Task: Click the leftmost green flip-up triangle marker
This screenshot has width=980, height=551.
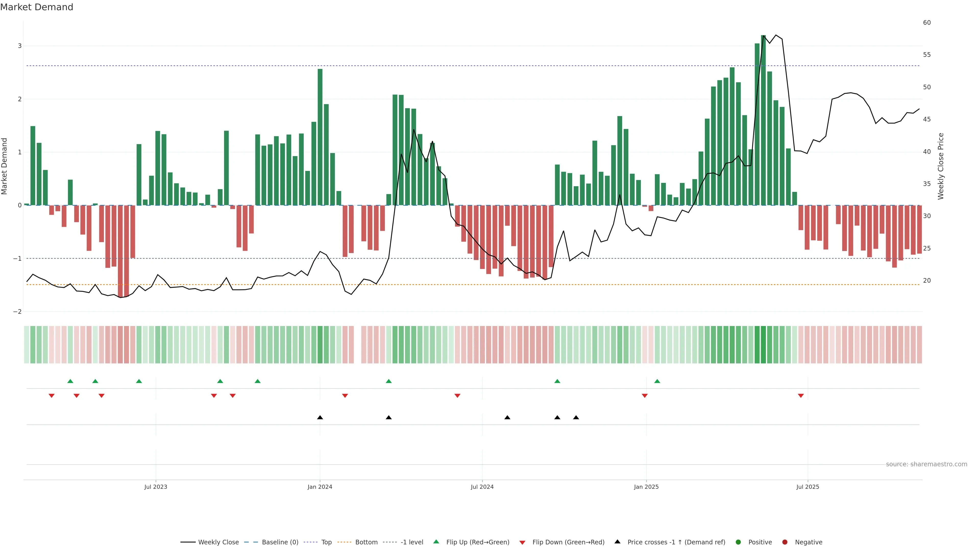Action: click(70, 381)
